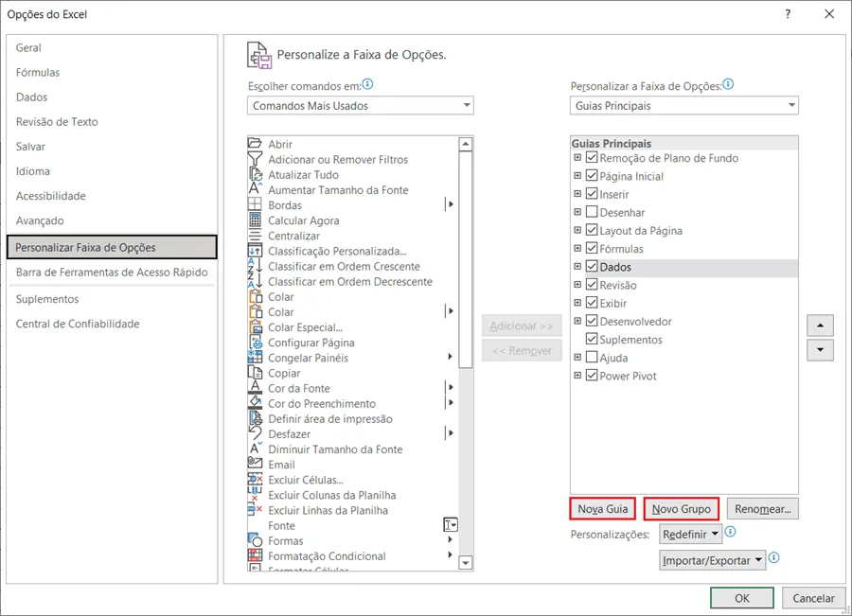The image size is (852, 616).
Task: Enable the Ajuda tab checkbox
Action: point(592,357)
